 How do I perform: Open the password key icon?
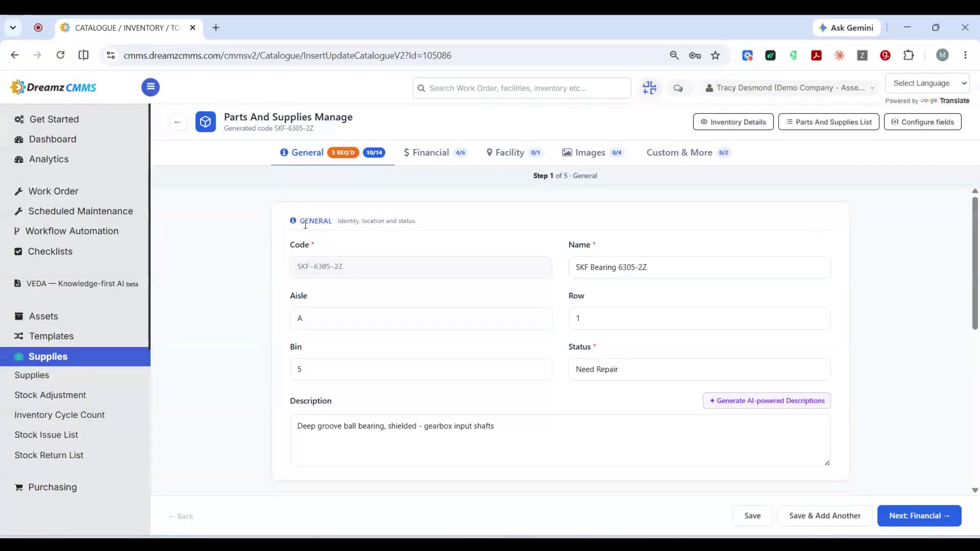pyautogui.click(x=695, y=55)
